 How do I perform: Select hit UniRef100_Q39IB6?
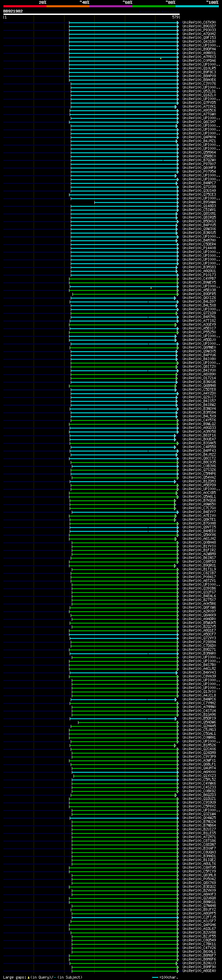tap(199, 589)
